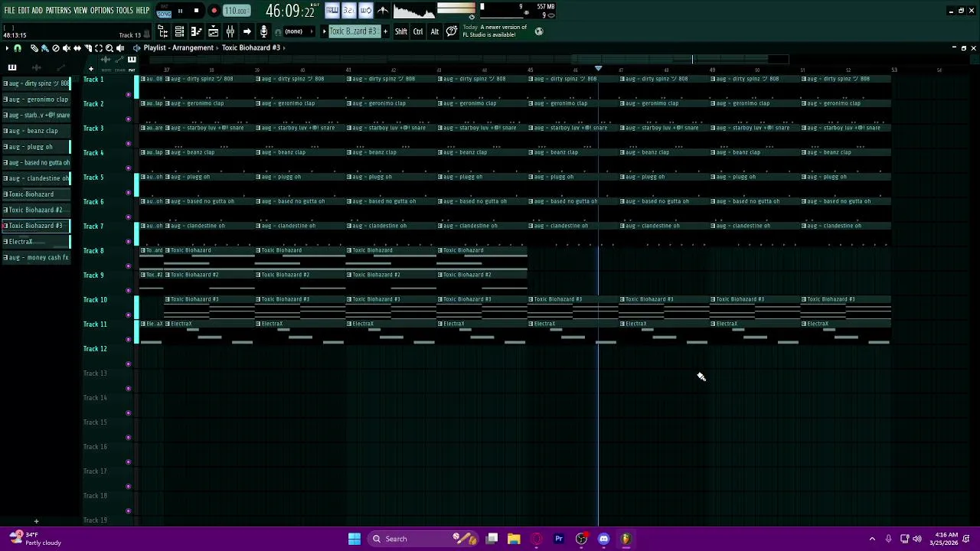Open the OPTIONS menu
Viewport: 980px width, 551px height.
point(102,11)
